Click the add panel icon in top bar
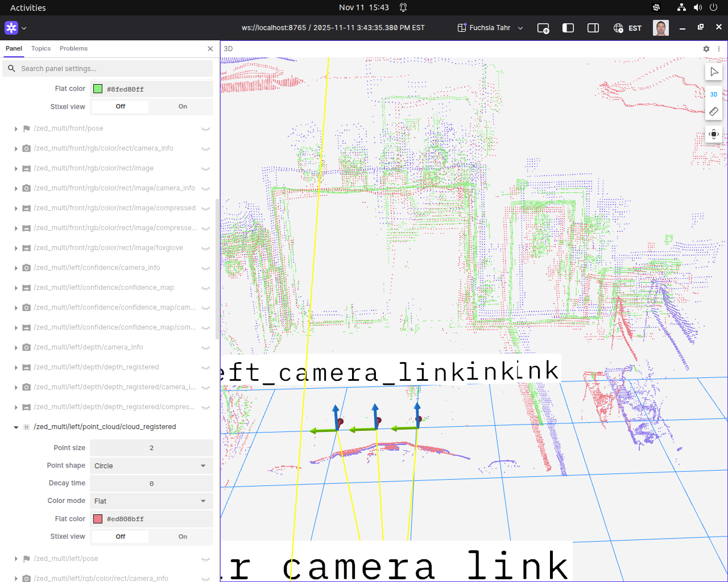The image size is (728, 582). pos(543,28)
